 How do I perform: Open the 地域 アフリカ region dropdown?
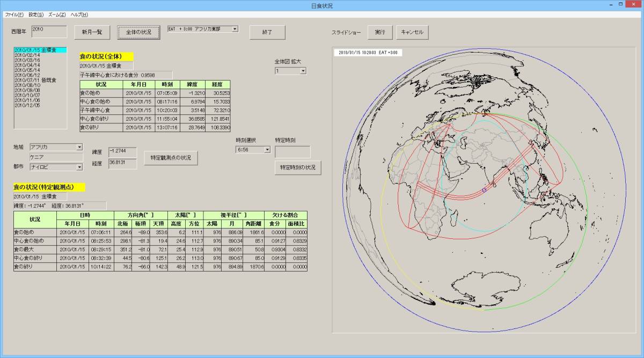click(x=79, y=147)
